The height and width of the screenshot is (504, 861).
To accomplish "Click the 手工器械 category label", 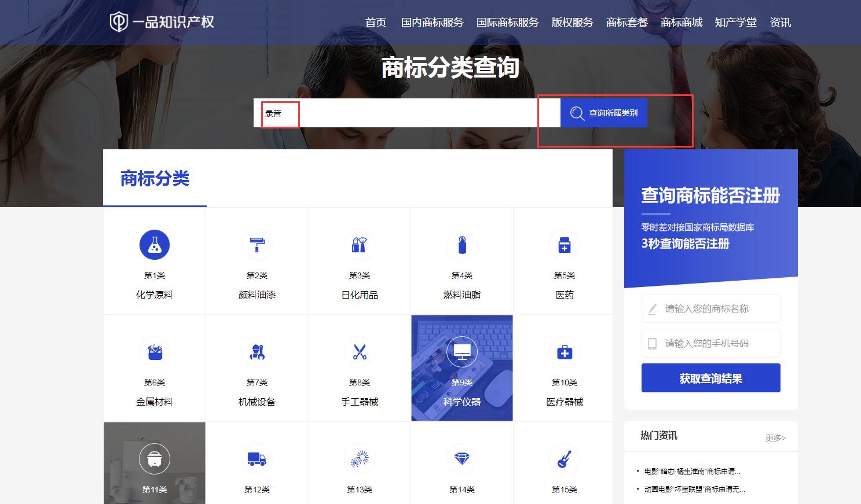I will (360, 402).
